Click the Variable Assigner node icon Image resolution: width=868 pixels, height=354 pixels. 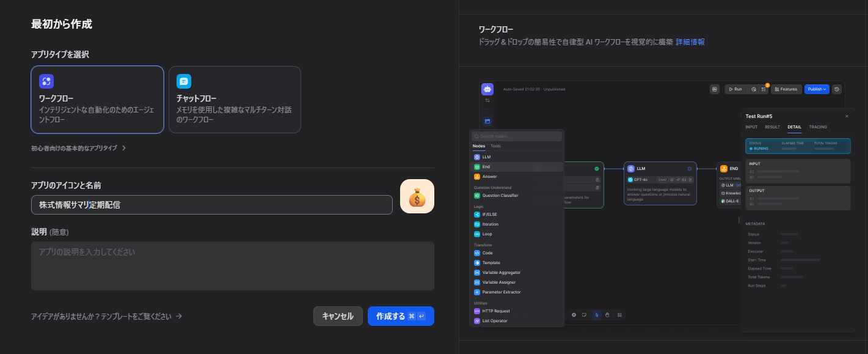click(477, 282)
